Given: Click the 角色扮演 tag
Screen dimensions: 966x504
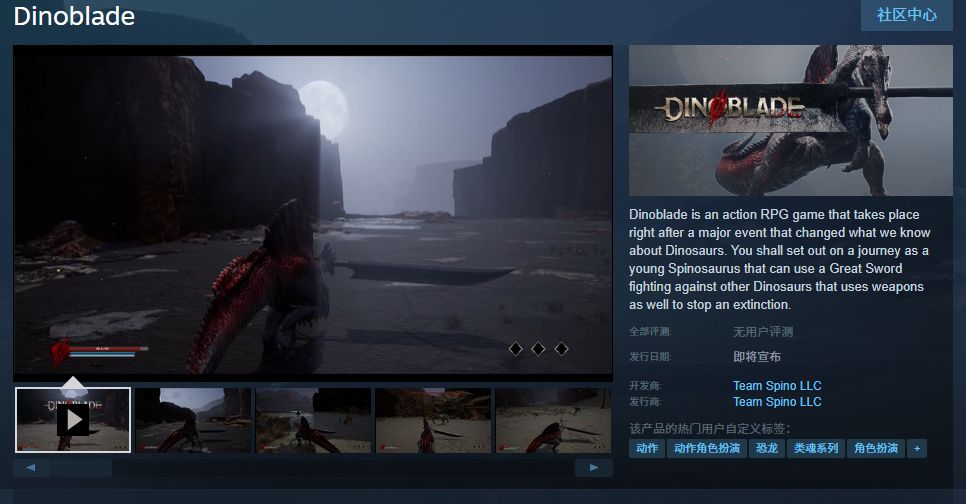Looking at the screenshot, I should click(875, 448).
